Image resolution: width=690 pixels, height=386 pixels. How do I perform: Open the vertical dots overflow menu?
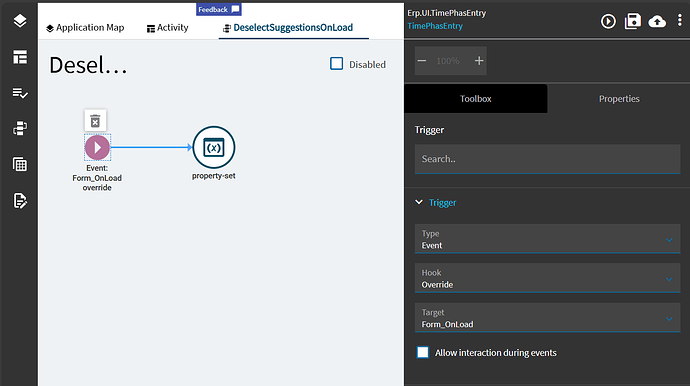pyautogui.click(x=680, y=20)
